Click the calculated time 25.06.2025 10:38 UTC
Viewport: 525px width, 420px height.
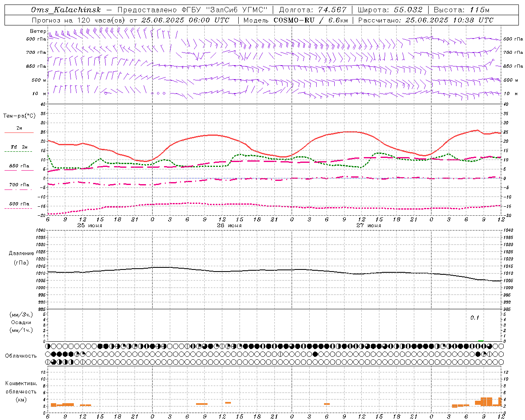450,20
